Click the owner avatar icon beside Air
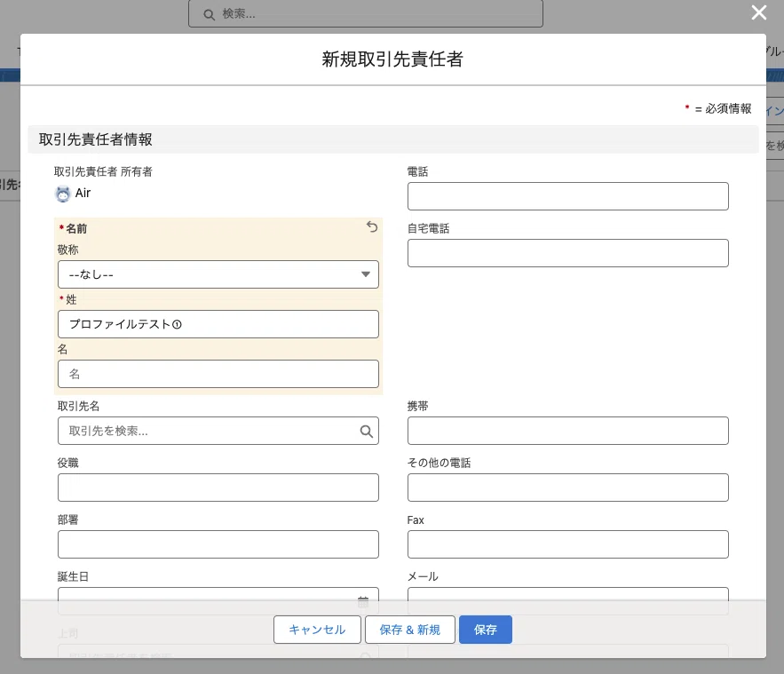The image size is (784, 674). click(x=62, y=194)
